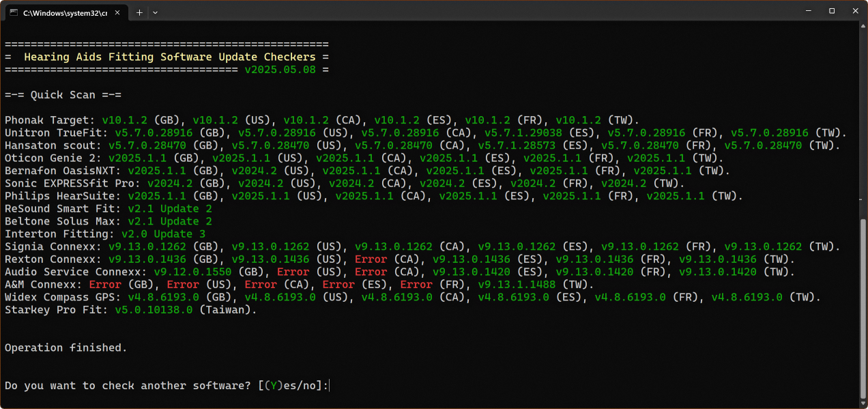Click Sonic EXPRESSfit's "v2024.2" GB version
Screen dimensions: 868x409
click(x=170, y=183)
